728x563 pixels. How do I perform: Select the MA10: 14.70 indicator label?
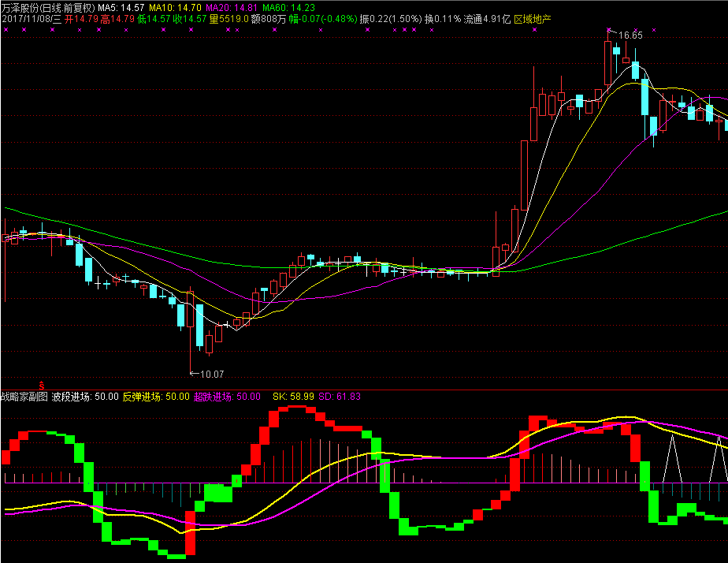click(x=175, y=7)
